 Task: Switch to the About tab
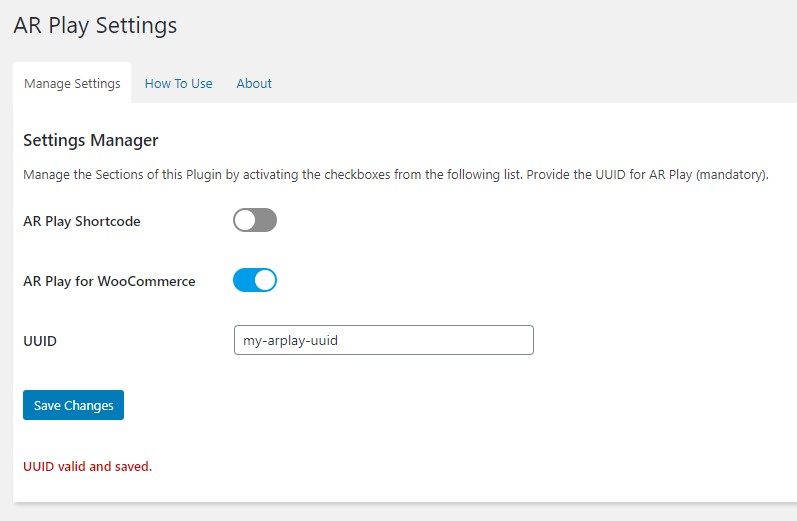254,83
